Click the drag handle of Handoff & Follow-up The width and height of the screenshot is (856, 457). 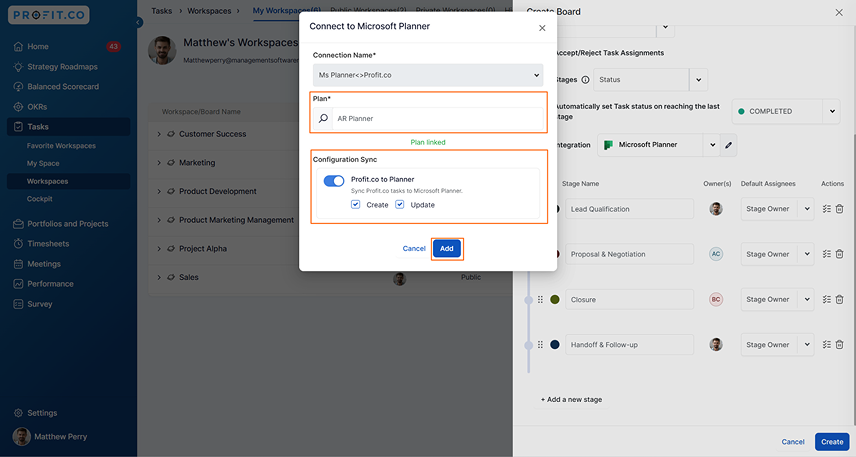(x=540, y=345)
